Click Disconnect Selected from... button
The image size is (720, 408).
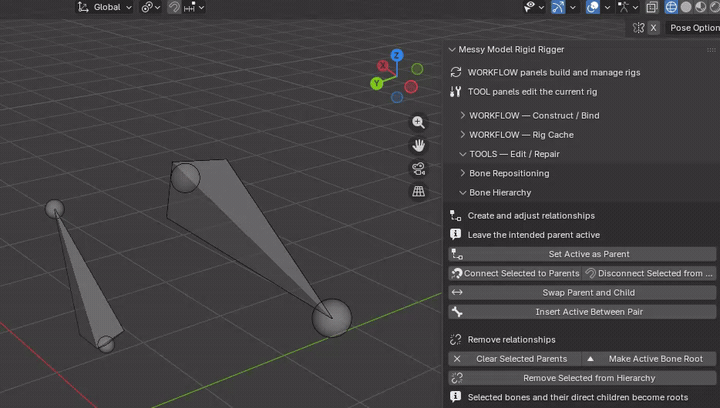coord(649,273)
